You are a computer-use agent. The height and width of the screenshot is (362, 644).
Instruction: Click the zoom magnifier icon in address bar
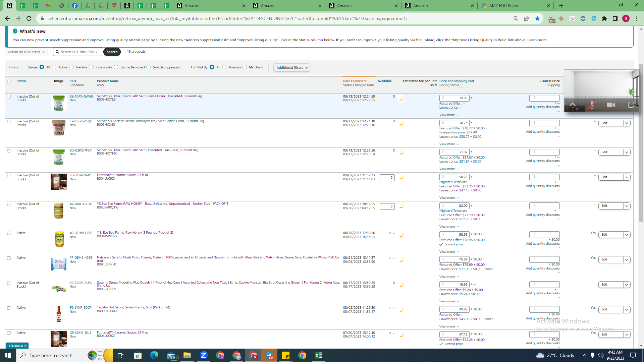tap(516, 18)
